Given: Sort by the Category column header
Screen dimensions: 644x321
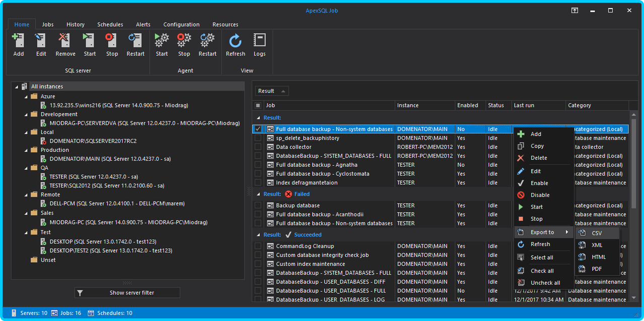Looking at the screenshot, I should tap(597, 105).
